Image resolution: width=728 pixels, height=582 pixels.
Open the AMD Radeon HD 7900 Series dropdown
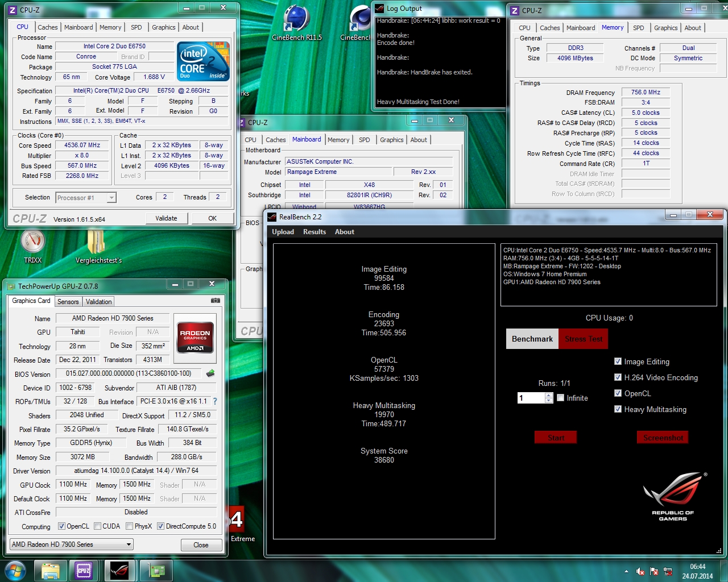point(72,544)
